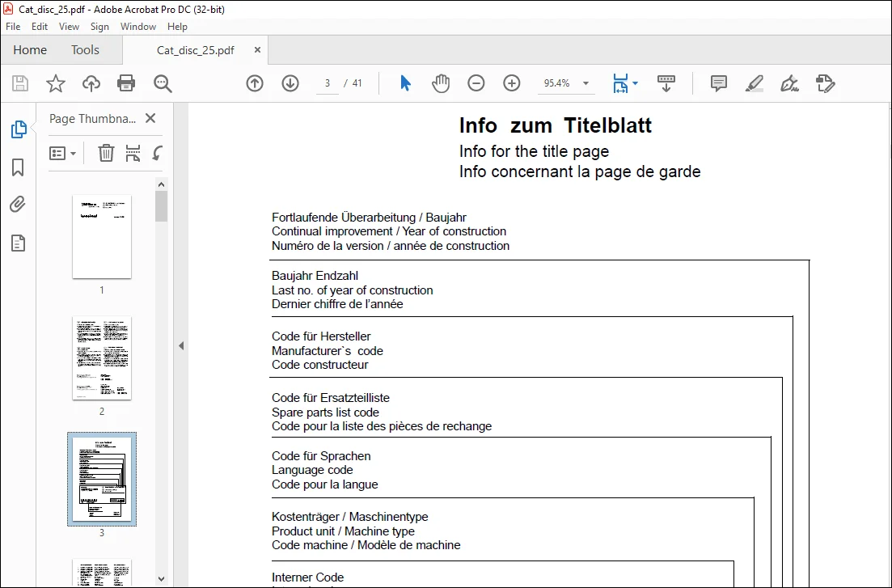Add file to starred with star icon

click(56, 83)
